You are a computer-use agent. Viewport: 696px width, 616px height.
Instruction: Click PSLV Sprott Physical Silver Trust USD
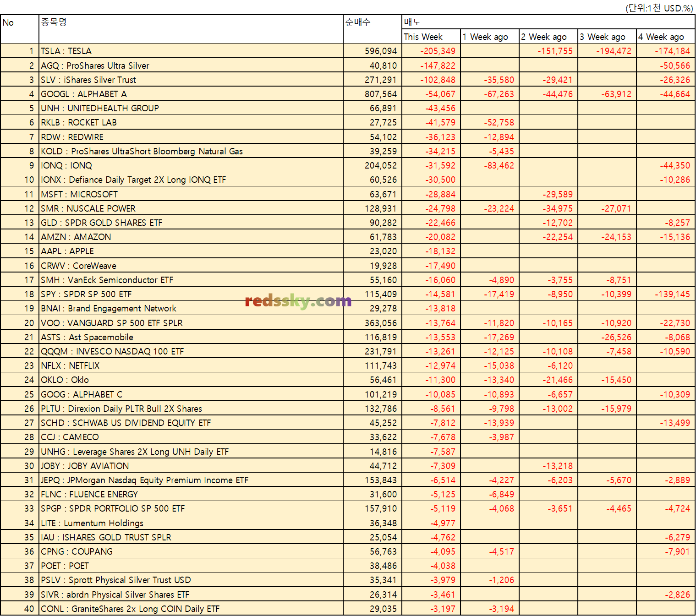tap(191, 580)
